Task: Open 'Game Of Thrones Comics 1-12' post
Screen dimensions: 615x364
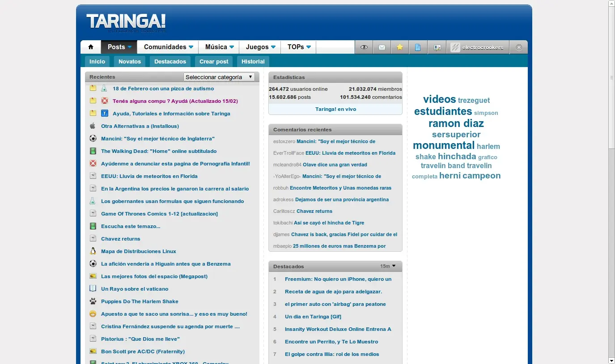Action: tap(159, 214)
